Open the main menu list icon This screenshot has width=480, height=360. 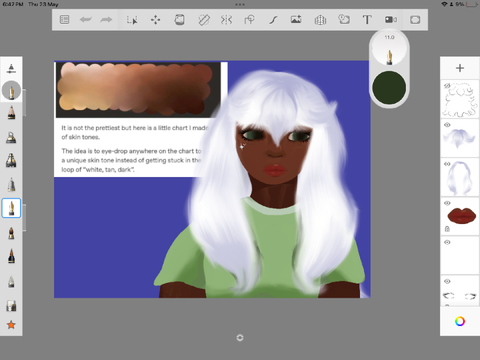coord(64,20)
